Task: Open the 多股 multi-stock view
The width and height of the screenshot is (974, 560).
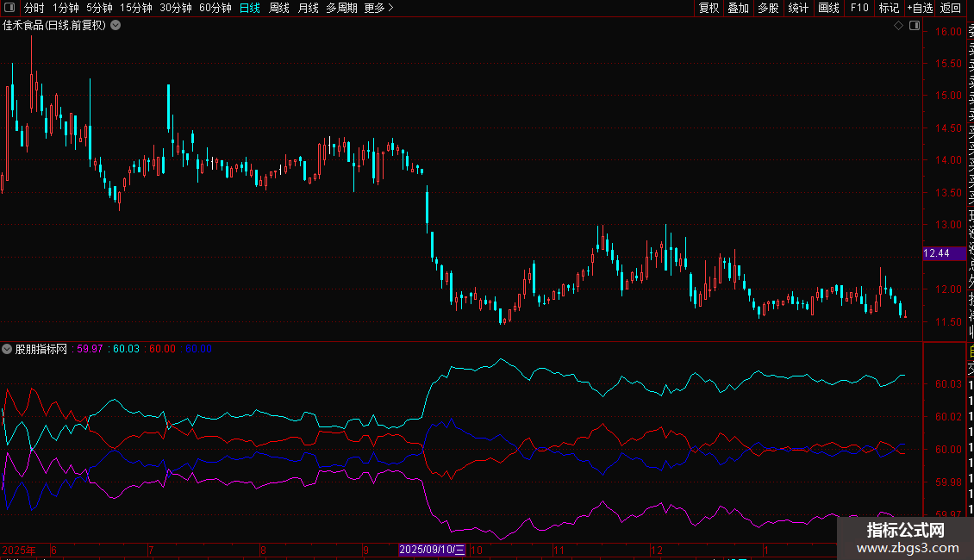Action: [768, 8]
